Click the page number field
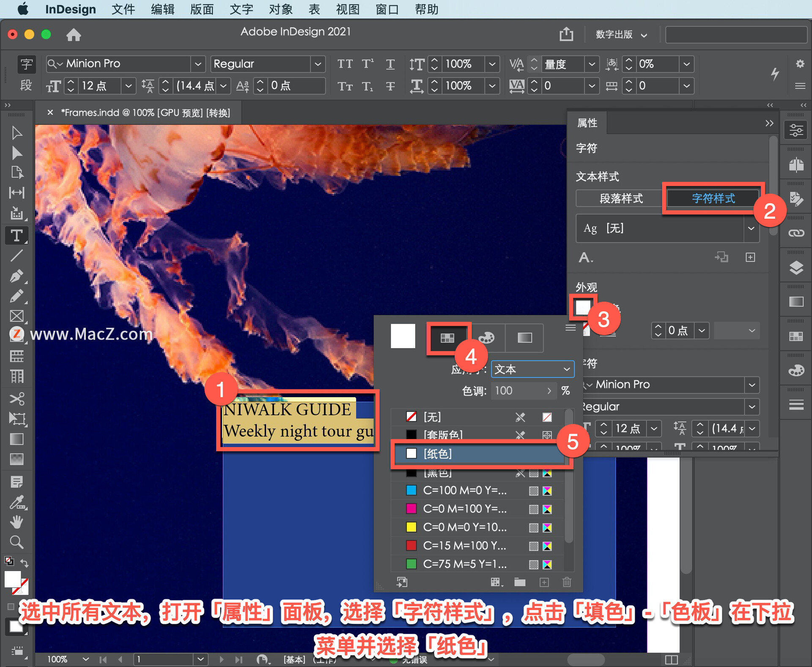Image resolution: width=812 pixels, height=667 pixels. pyautogui.click(x=164, y=659)
